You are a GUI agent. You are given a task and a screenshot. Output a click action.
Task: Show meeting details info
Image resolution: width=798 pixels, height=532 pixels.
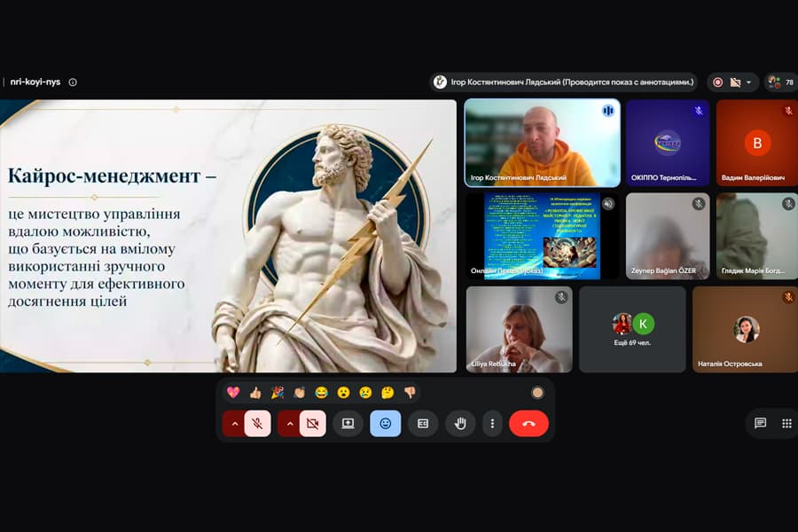(x=73, y=82)
